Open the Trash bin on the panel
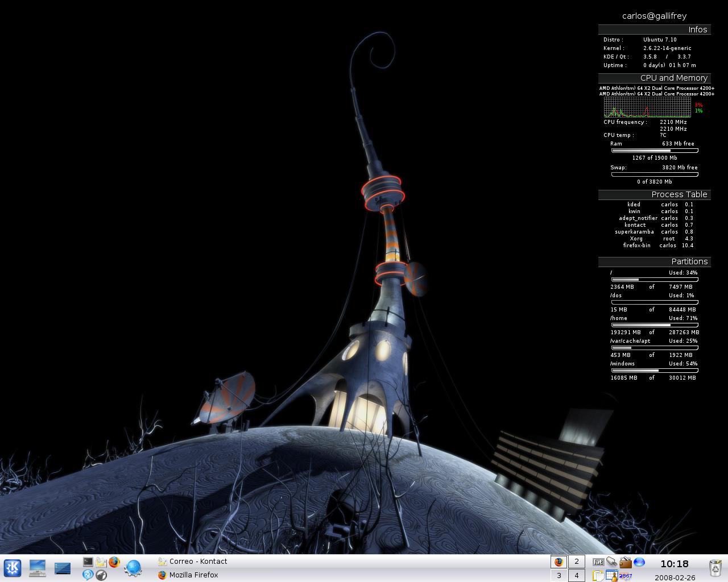This screenshot has width=728, height=582. [715, 568]
